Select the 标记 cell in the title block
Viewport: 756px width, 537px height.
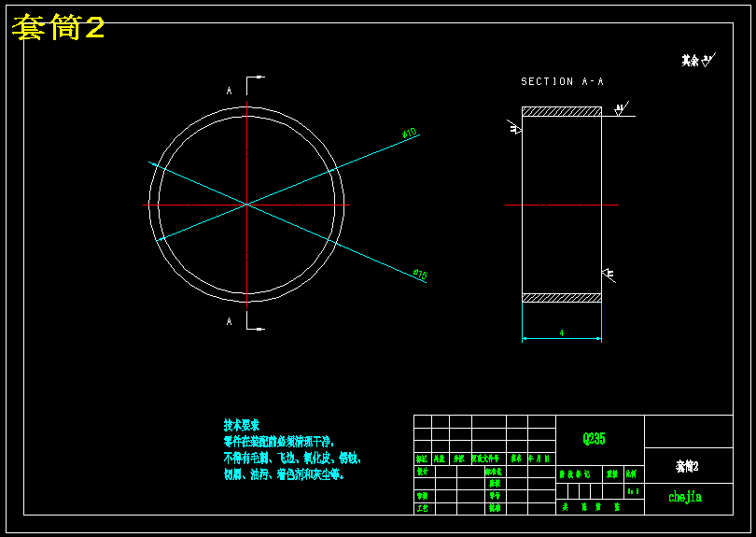pos(423,459)
